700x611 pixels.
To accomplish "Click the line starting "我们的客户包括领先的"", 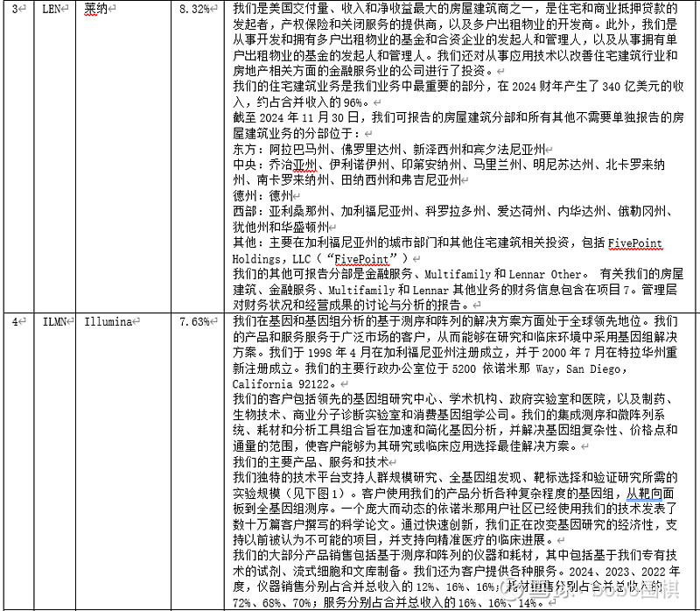I will pos(451,399).
